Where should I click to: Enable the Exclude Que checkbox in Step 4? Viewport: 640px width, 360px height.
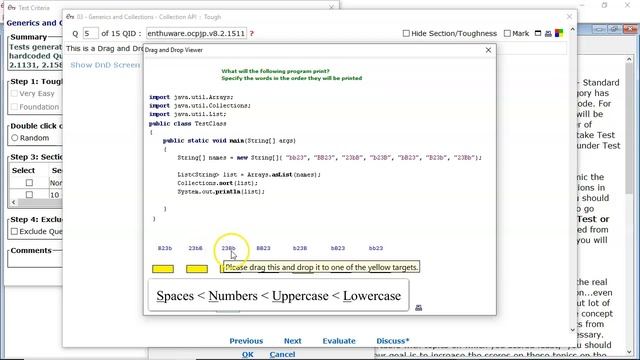[14, 231]
